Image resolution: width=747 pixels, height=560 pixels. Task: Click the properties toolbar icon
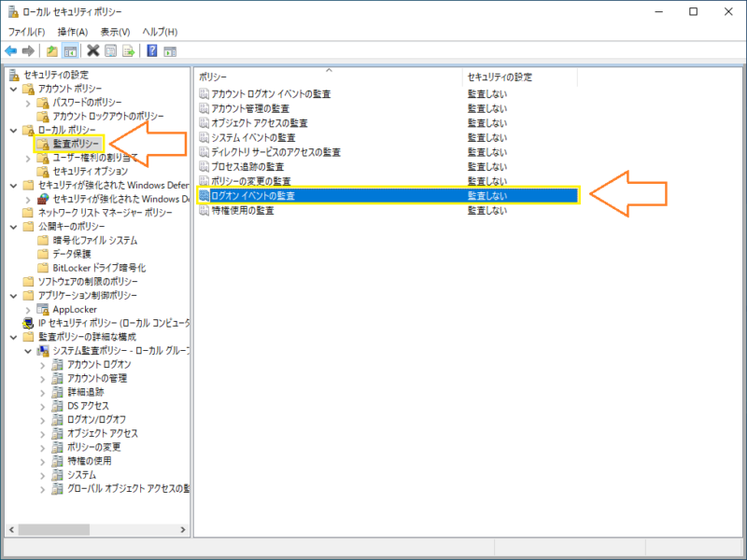110,50
